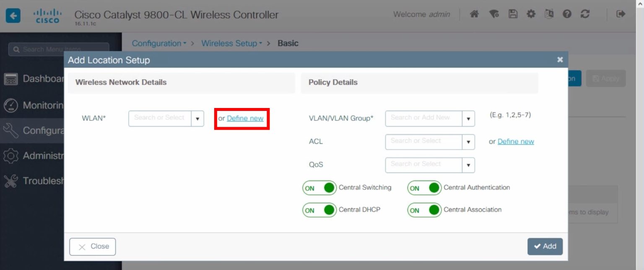Open the wireless alert icon in header
The width and height of the screenshot is (644, 270).
click(494, 14)
